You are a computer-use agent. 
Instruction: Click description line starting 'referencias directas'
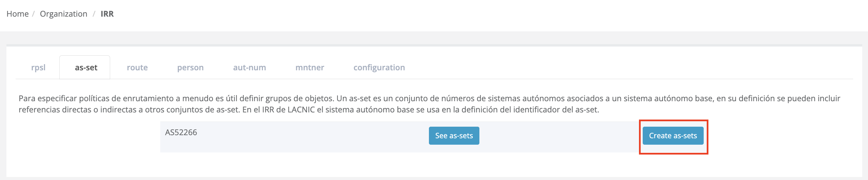[x=309, y=110]
